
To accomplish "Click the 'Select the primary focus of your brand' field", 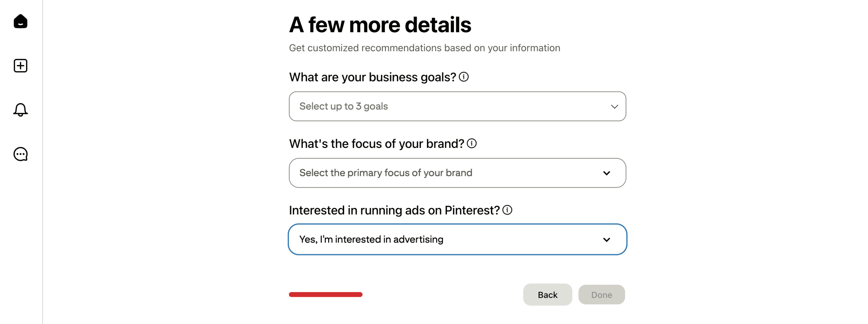I will [x=457, y=173].
